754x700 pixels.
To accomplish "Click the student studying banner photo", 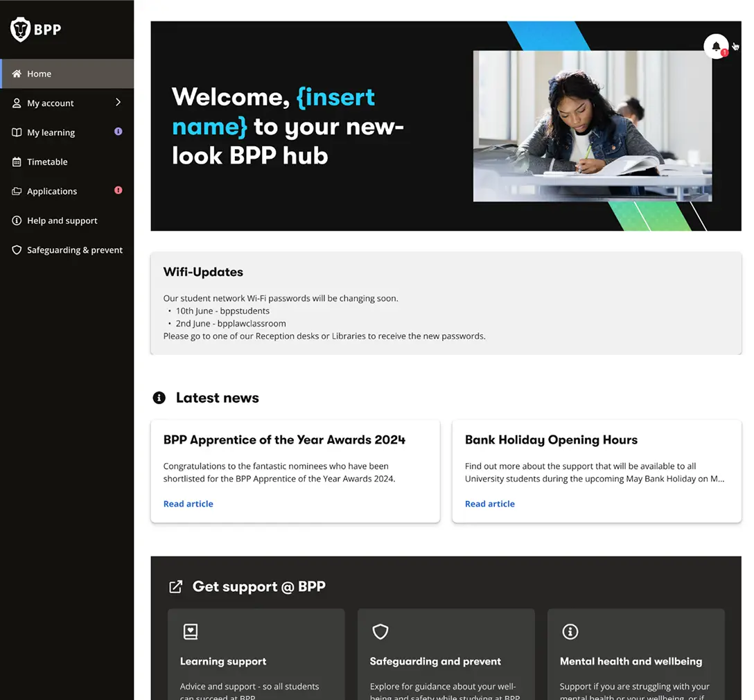I will tap(593, 126).
